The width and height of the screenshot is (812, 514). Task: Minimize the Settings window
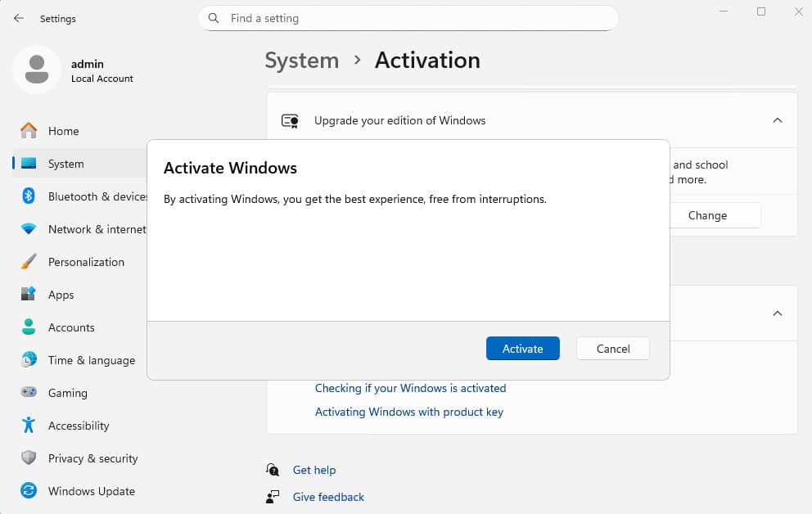pos(724,11)
